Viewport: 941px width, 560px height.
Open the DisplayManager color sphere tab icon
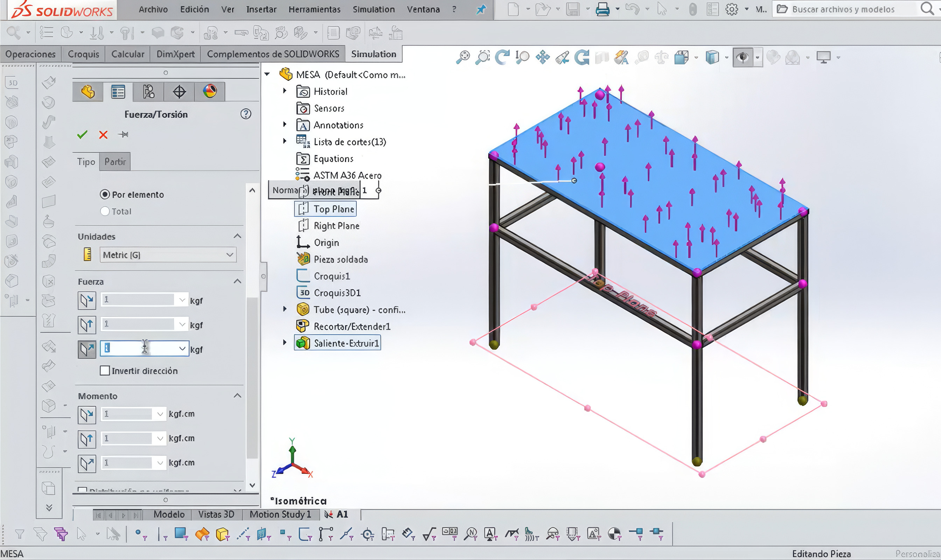point(209,92)
